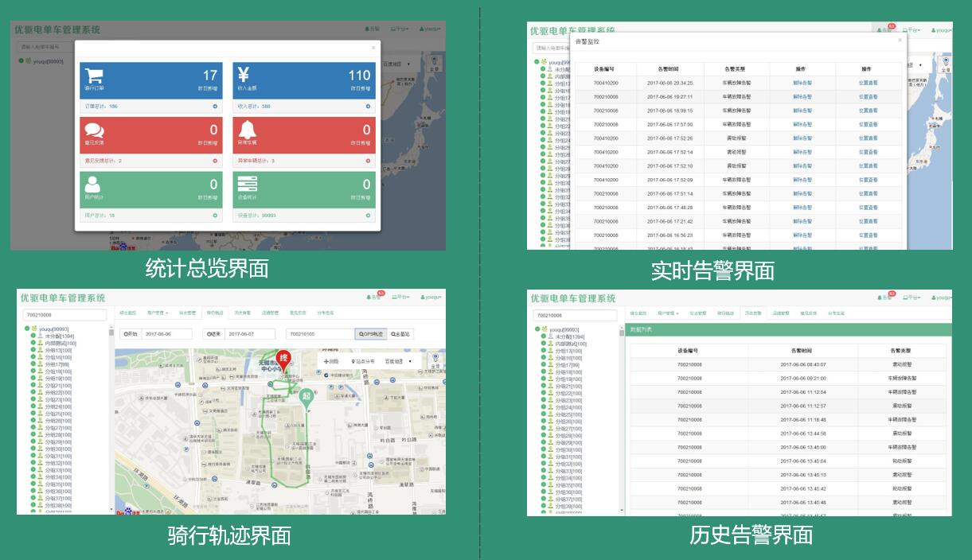
Task: Click the red 终 end marker on map
Action: coord(283,360)
